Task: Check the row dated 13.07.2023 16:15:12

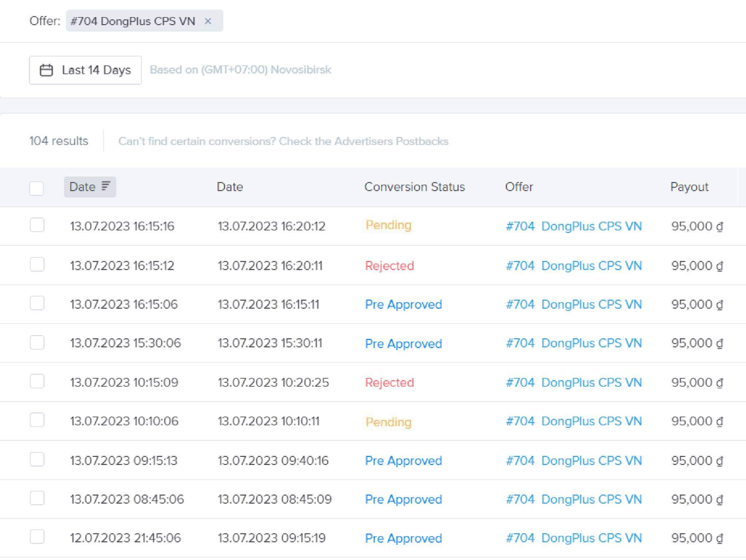Action: [37, 264]
